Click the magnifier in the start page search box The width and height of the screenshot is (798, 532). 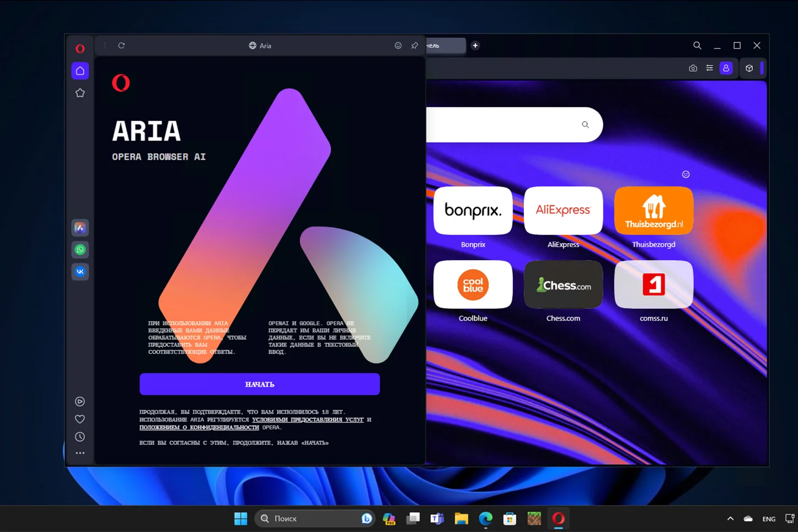coord(586,125)
